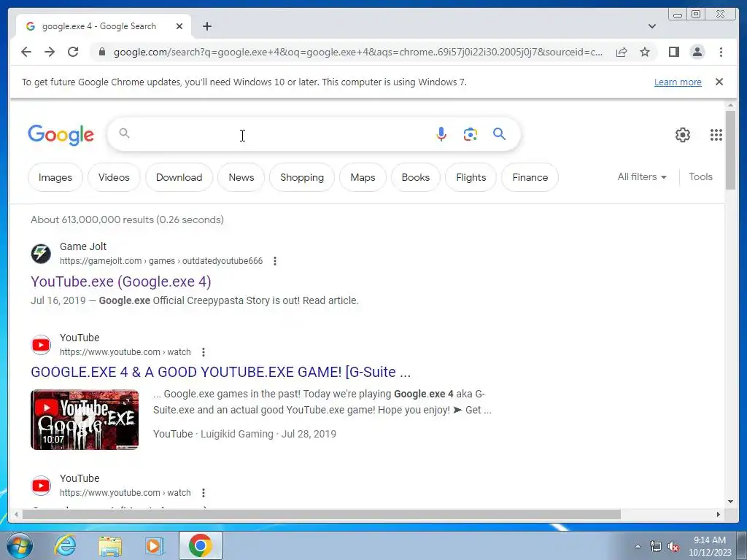Open a new tab with plus button
Viewport: 747px width, 560px height.
pos(206,26)
